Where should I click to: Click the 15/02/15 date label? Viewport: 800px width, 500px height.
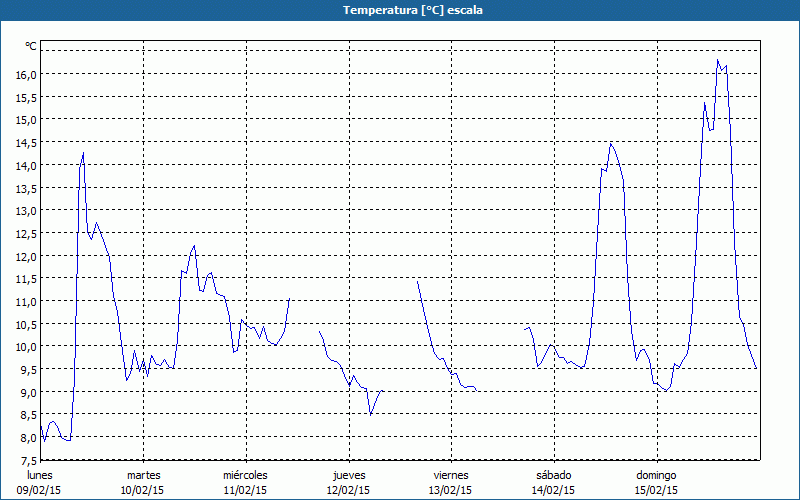(656, 490)
